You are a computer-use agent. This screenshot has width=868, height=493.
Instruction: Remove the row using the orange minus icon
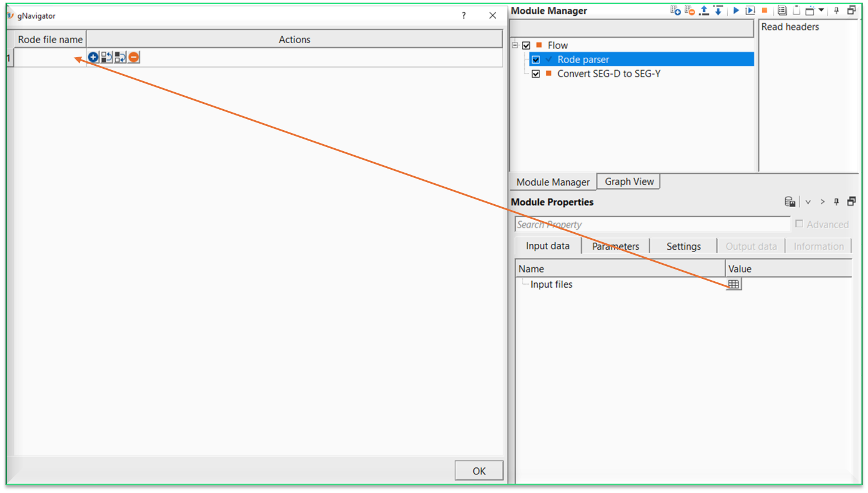pyautogui.click(x=133, y=57)
